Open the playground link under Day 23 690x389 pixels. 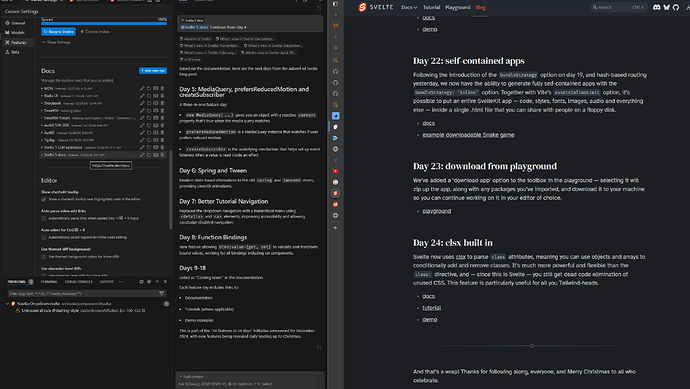(437, 211)
